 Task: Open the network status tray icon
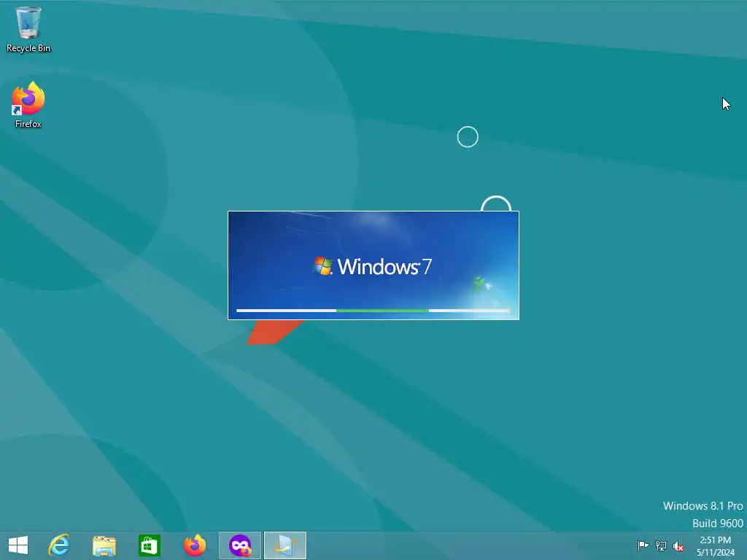tap(660, 545)
